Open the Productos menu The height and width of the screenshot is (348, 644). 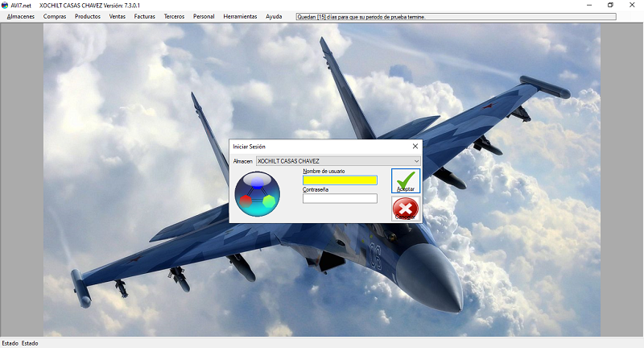pyautogui.click(x=88, y=16)
